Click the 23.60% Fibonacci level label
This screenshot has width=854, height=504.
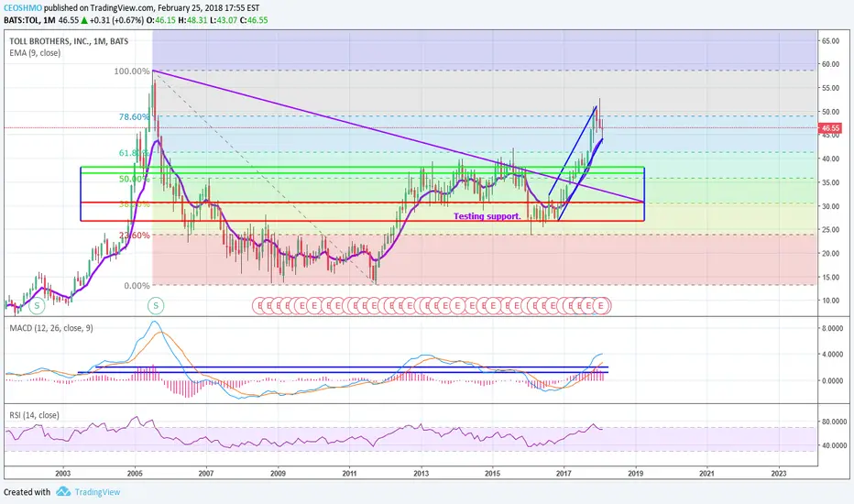click(134, 236)
